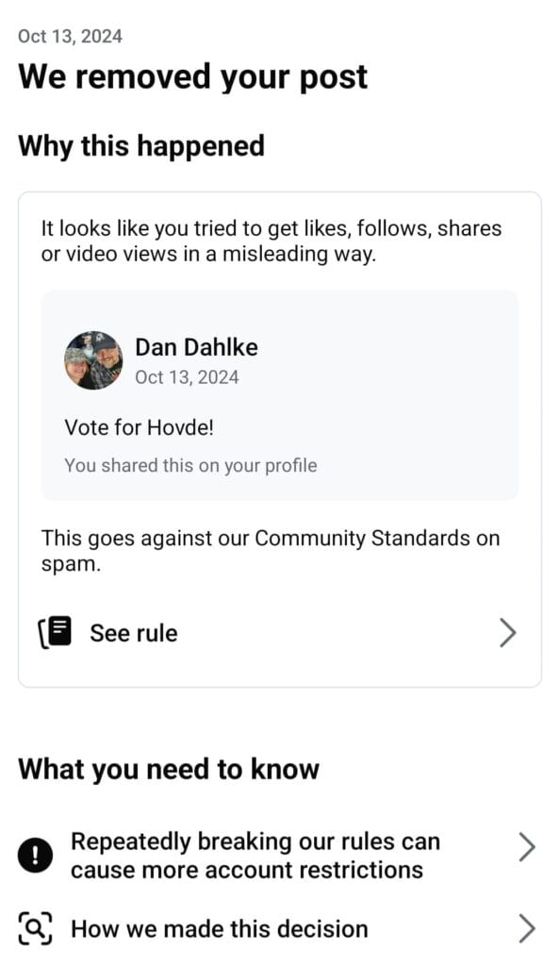Tap the Oct 13, 2024 date at top
The width and height of the screenshot is (560, 966).
point(70,37)
